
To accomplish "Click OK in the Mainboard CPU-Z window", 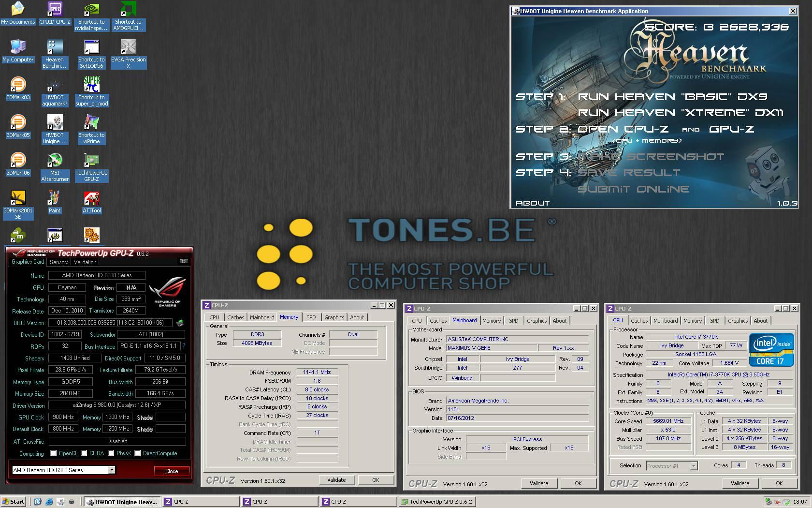I will [578, 483].
